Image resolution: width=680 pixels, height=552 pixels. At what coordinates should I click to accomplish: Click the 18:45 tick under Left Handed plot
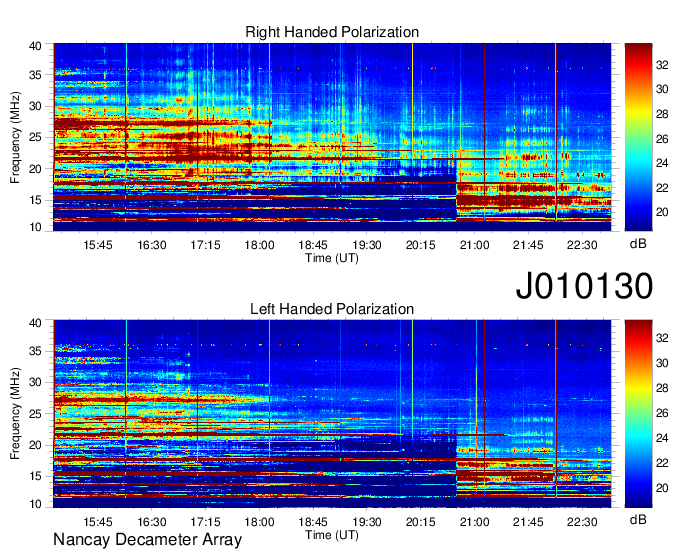pos(313,522)
